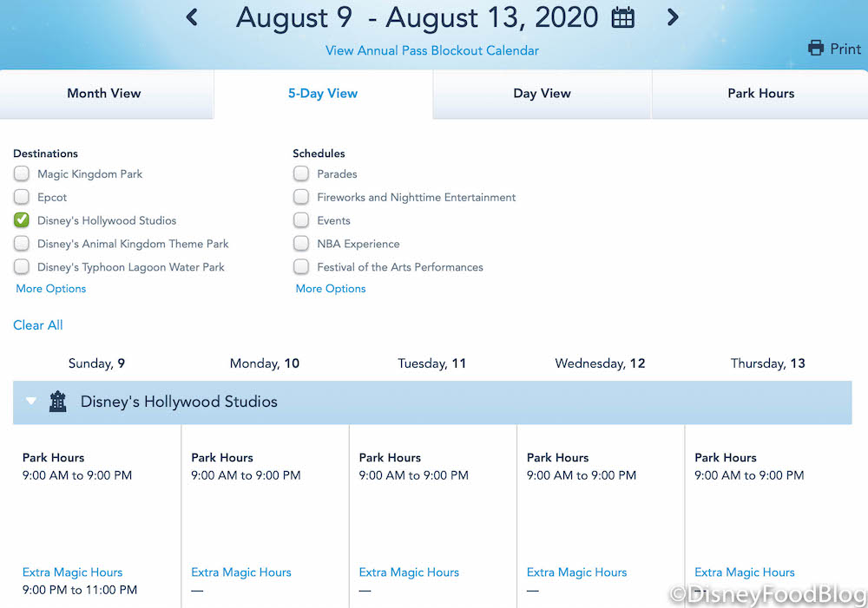
Task: Switch to the Month View tab
Action: (104, 94)
